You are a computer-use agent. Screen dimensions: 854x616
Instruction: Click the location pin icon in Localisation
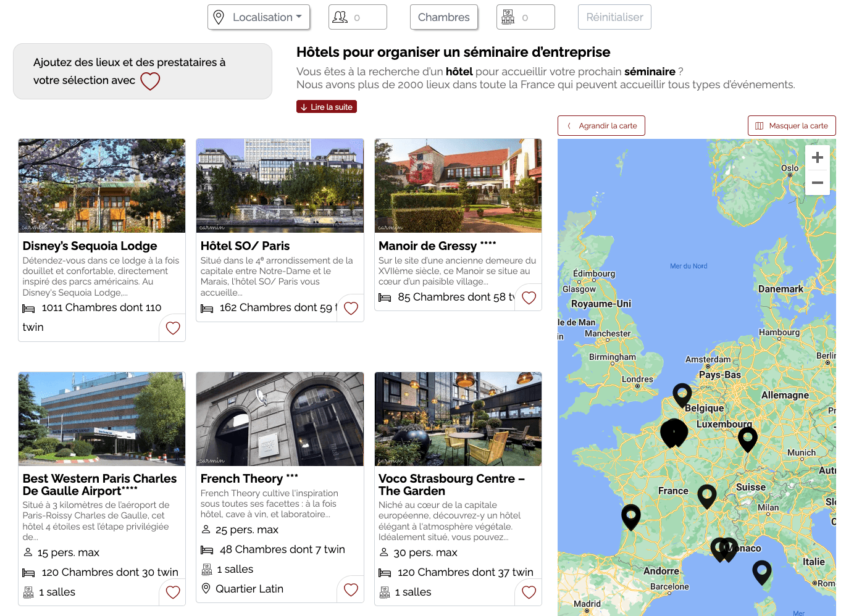coord(219,17)
